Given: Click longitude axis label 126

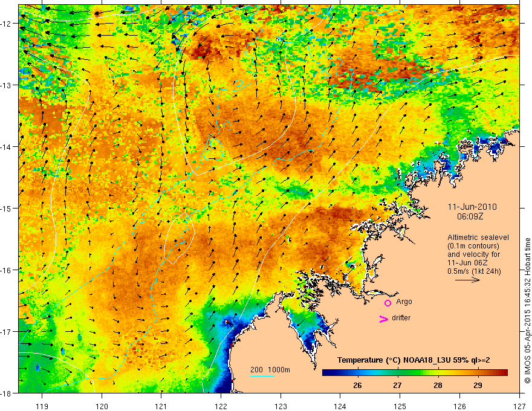Looking at the screenshot, I should 459,406.
